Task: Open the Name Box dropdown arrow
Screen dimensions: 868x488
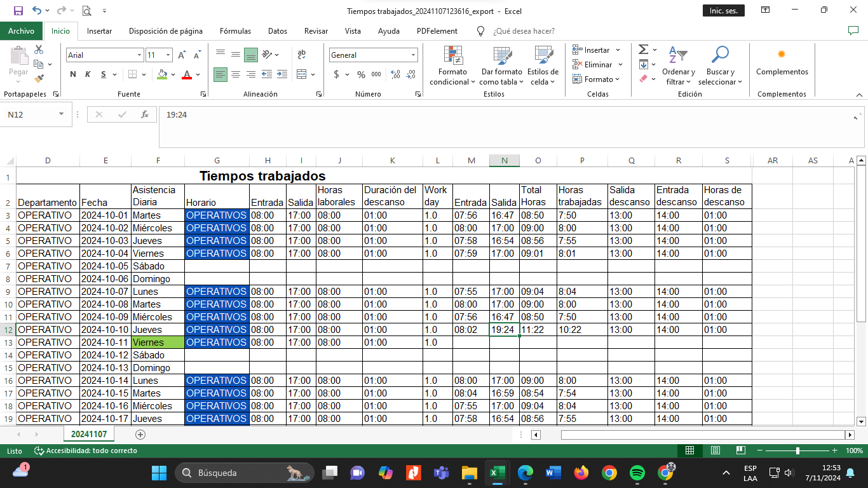Action: 61,114
